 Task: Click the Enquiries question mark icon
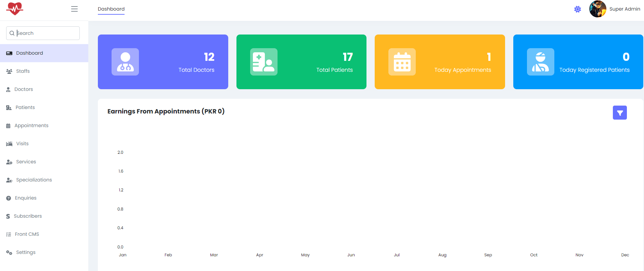click(x=9, y=198)
